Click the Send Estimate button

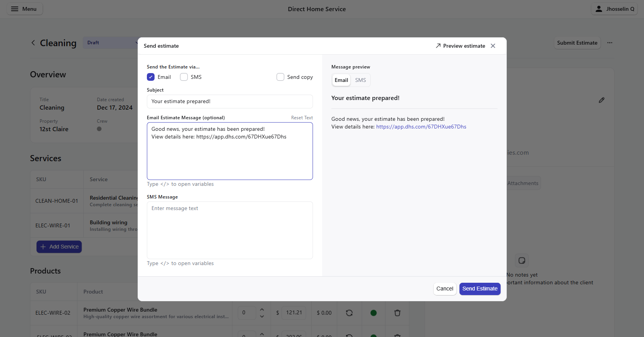[479, 289]
